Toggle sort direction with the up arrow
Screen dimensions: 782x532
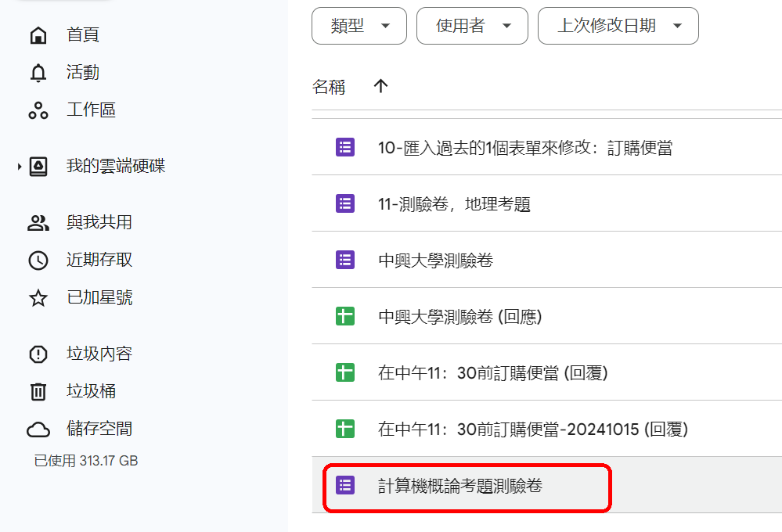click(380, 87)
